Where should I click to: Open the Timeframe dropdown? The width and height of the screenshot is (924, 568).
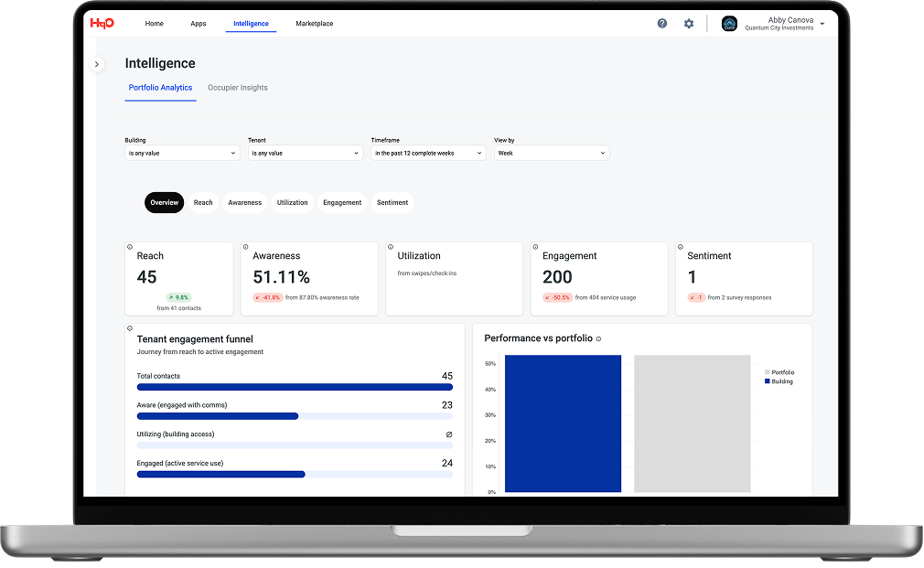tap(427, 154)
